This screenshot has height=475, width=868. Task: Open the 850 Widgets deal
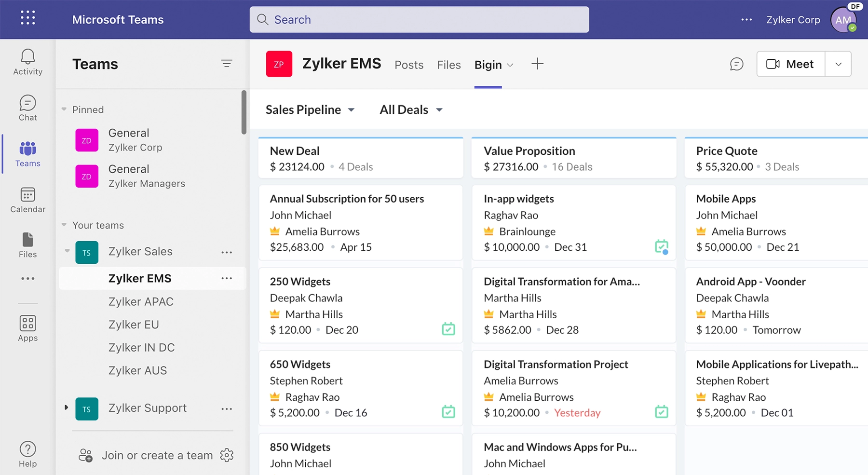[361, 454]
